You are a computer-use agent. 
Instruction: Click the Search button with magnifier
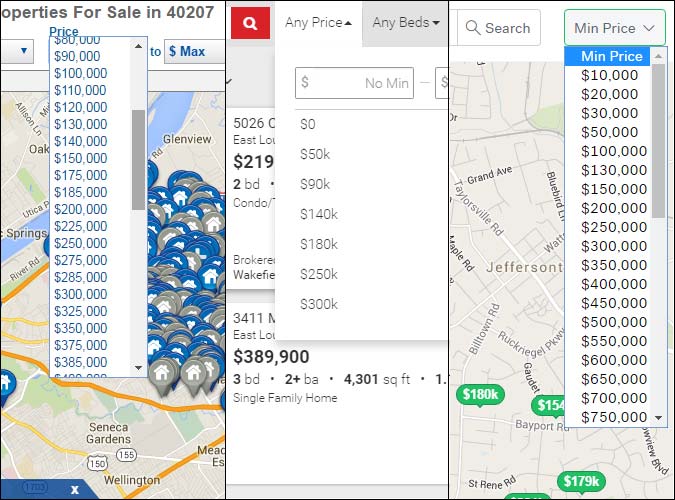pyautogui.click(x=498, y=28)
